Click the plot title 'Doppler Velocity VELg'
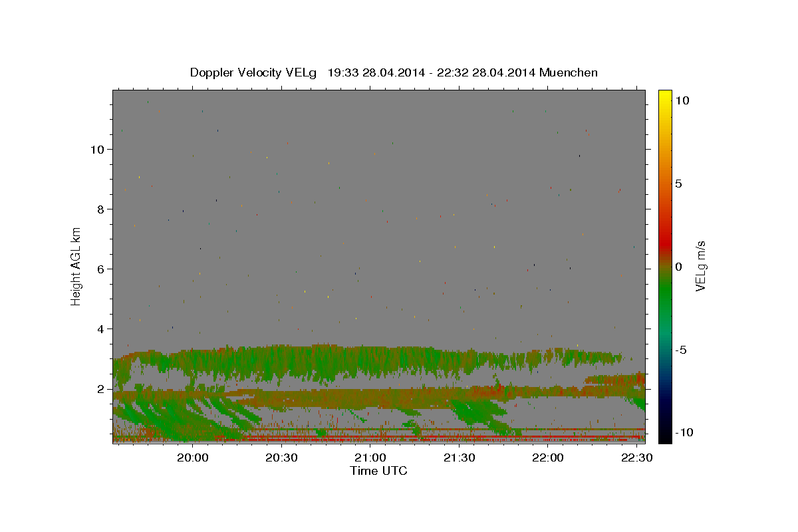This screenshot has width=798, height=532. pyautogui.click(x=255, y=72)
